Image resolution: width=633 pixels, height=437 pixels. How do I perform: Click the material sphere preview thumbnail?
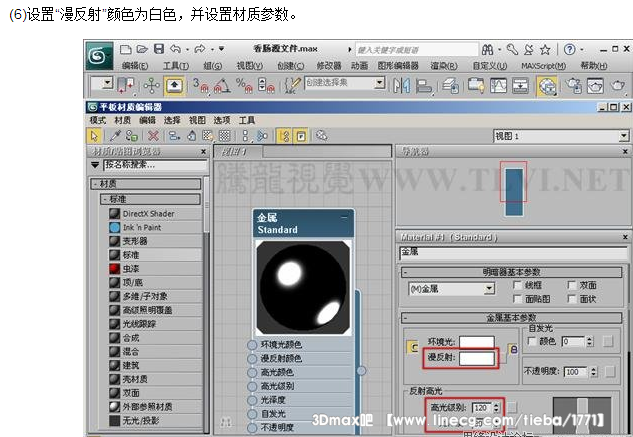pyautogui.click(x=303, y=287)
